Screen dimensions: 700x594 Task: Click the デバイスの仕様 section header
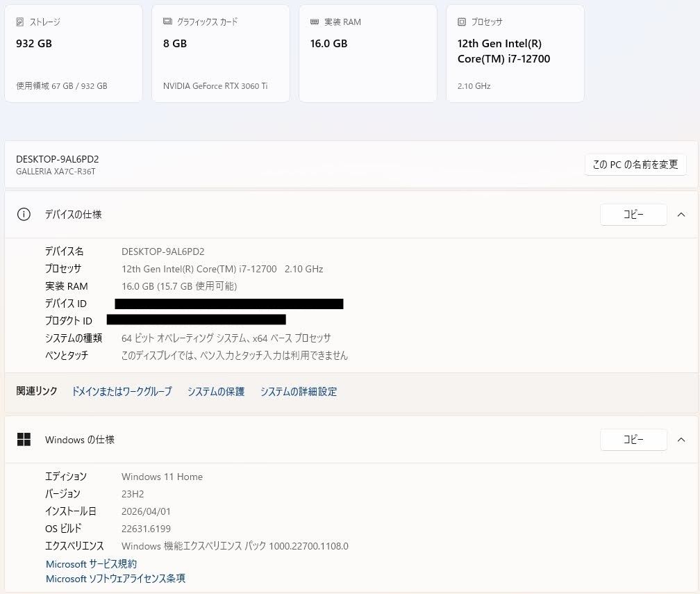click(351, 215)
